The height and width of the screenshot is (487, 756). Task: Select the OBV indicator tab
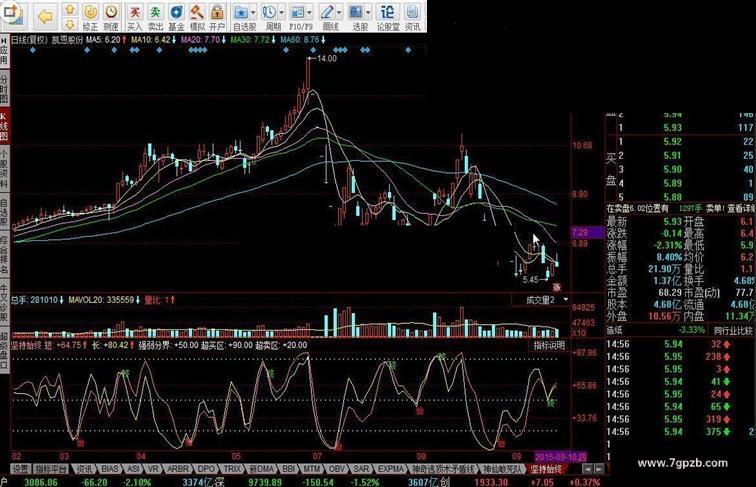point(337,469)
